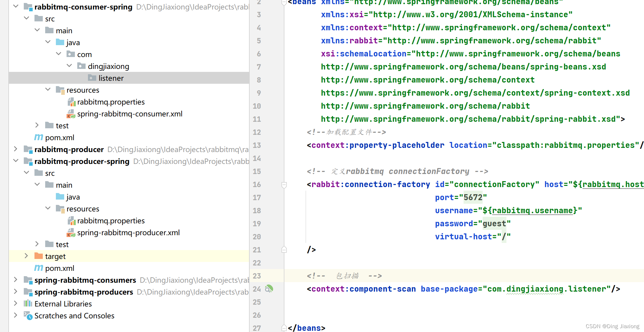
Task: Click the com package icon
Action: pyautogui.click(x=71, y=54)
